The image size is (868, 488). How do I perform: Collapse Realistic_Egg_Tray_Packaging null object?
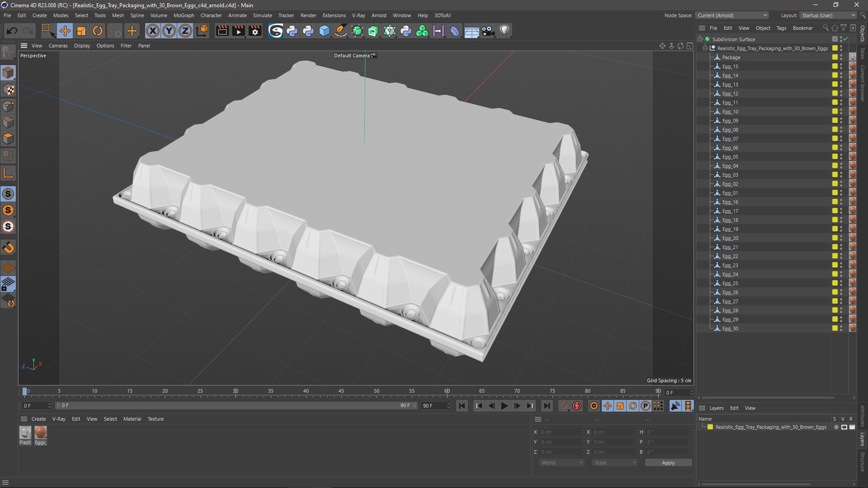705,48
